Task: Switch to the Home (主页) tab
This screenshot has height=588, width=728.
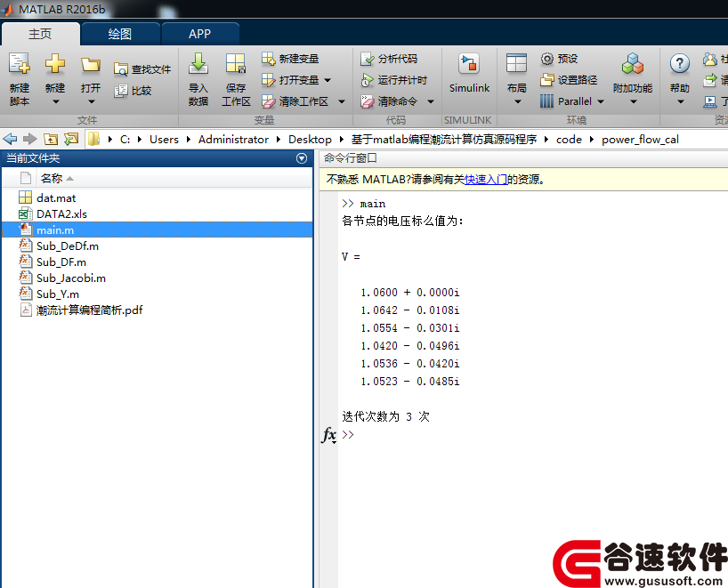Action: point(40,34)
